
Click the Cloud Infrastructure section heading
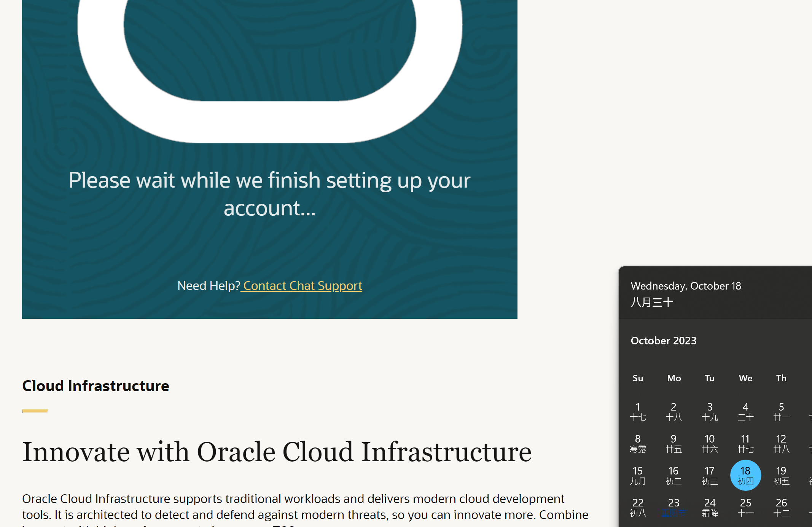[x=96, y=386]
